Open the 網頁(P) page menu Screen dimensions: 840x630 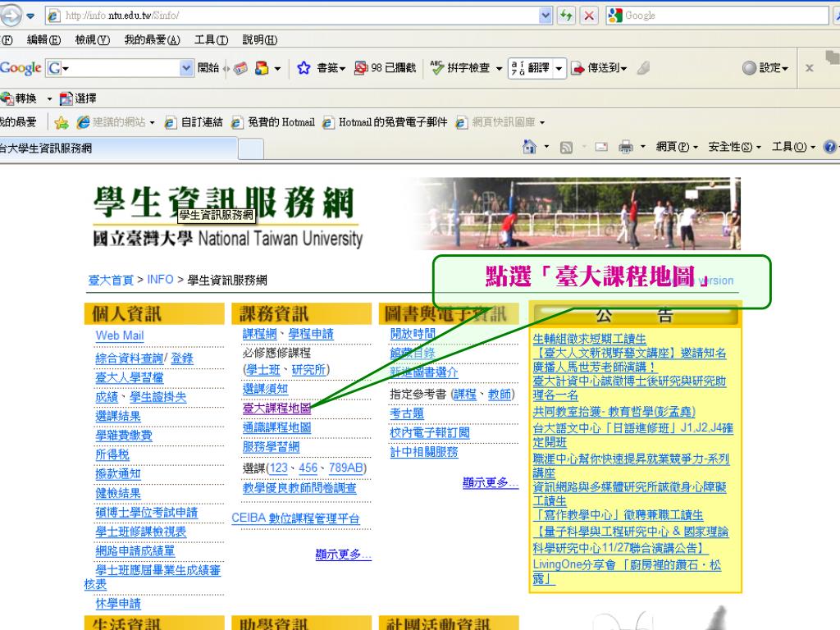click(x=677, y=147)
